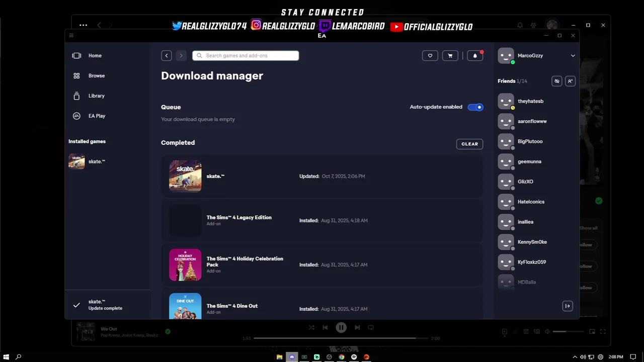Select friend KennySm0ke

click(536, 242)
